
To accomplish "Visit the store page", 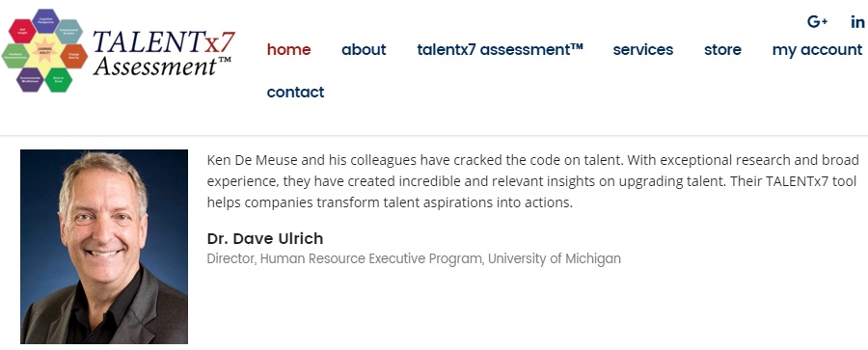I will tap(723, 50).
